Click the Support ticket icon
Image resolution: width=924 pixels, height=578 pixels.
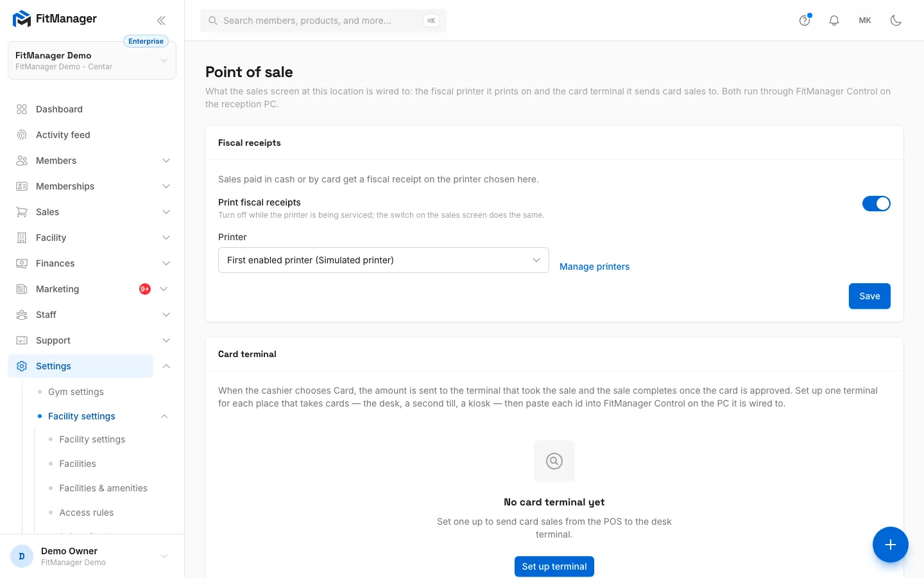(x=22, y=340)
